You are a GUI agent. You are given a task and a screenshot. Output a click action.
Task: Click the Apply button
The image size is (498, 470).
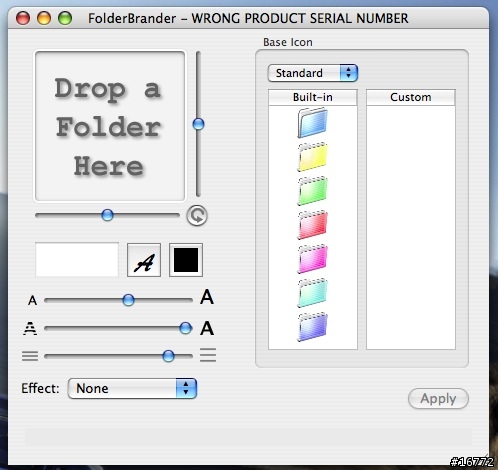click(x=438, y=398)
